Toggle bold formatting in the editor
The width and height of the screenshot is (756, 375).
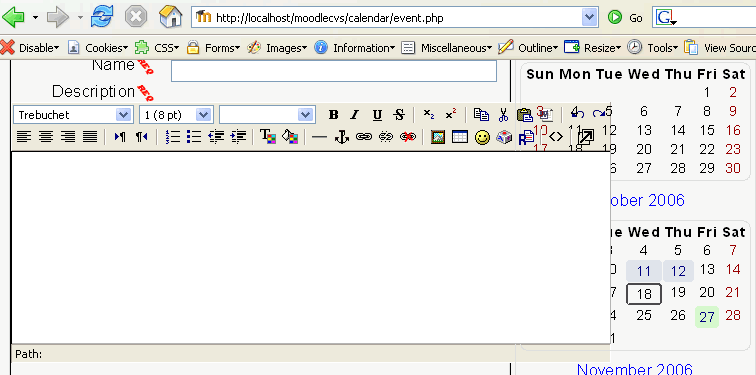click(x=333, y=115)
